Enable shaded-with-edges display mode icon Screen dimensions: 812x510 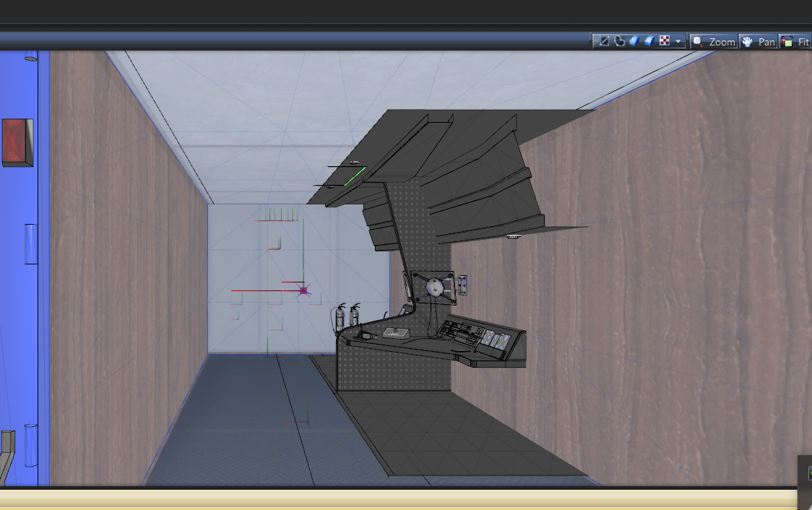(649, 41)
